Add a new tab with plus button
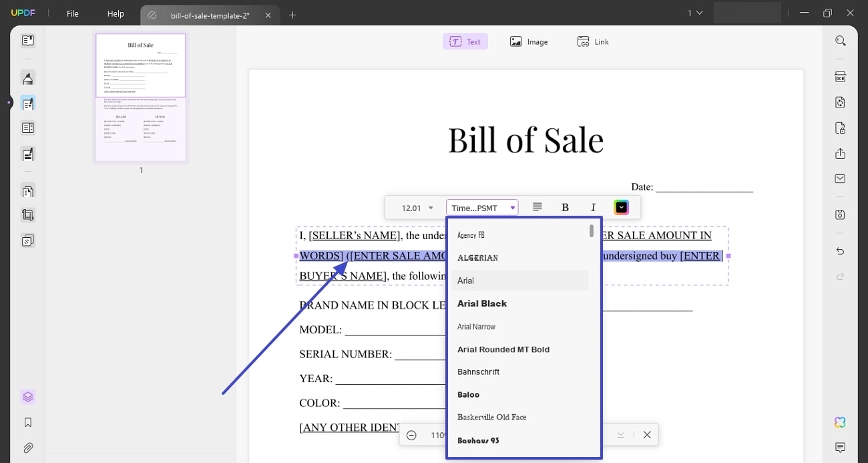Viewport: 868px width, 463px height. (x=292, y=15)
